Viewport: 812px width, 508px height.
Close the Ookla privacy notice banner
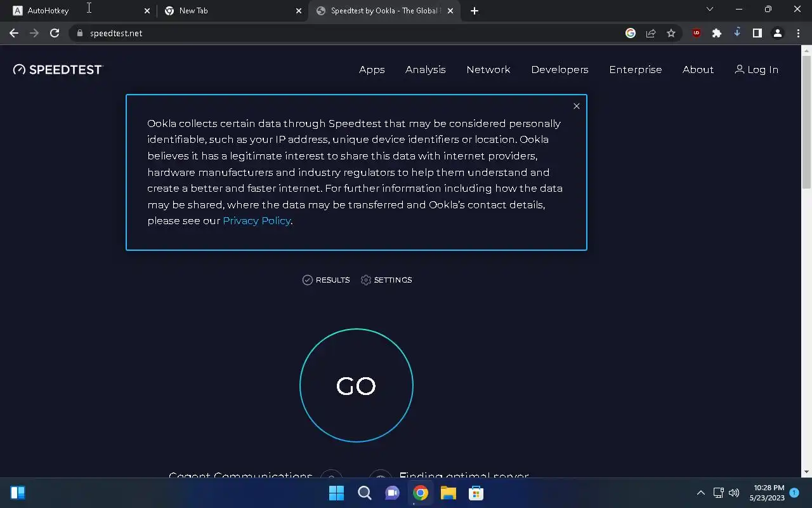click(x=577, y=106)
